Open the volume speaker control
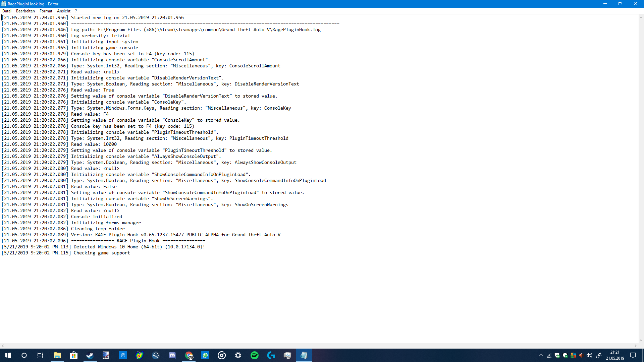This screenshot has width=644, height=362. pos(589,355)
